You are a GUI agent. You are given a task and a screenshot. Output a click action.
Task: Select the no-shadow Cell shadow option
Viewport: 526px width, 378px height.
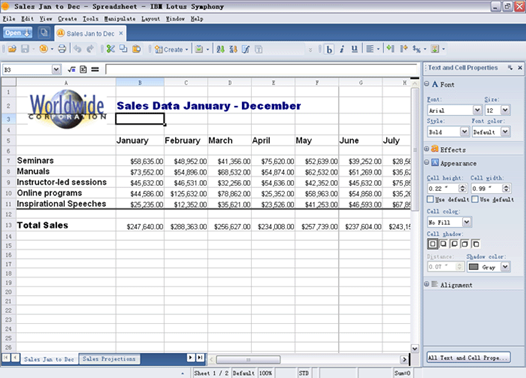pos(432,244)
